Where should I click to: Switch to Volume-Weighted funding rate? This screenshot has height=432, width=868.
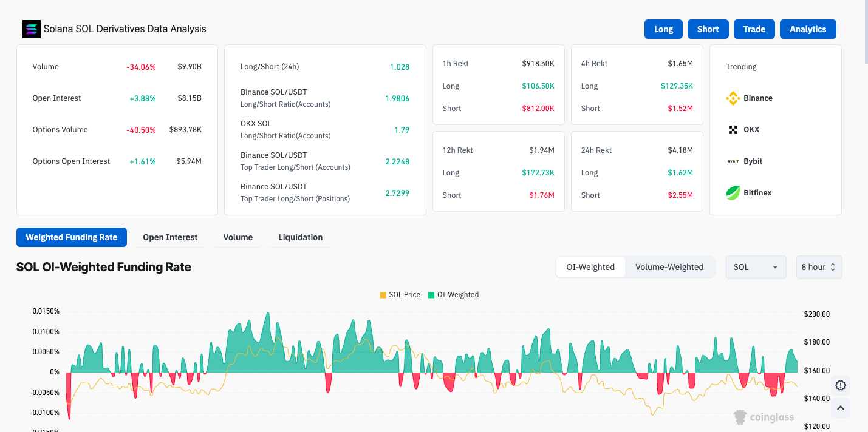[669, 267]
